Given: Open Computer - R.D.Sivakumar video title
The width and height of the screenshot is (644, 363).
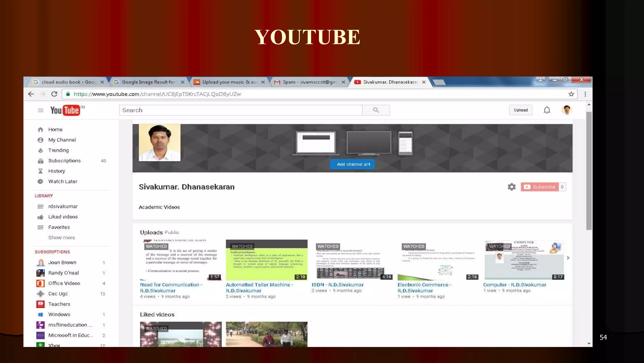Looking at the screenshot, I should (515, 285).
